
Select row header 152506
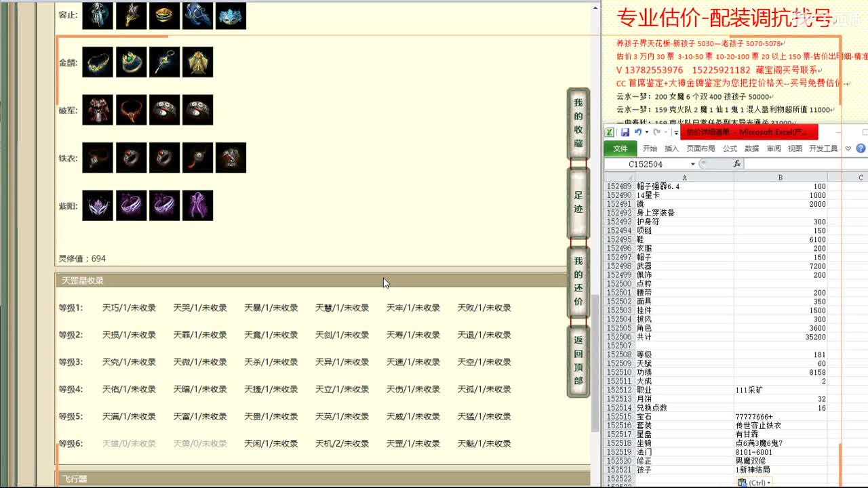(619, 337)
